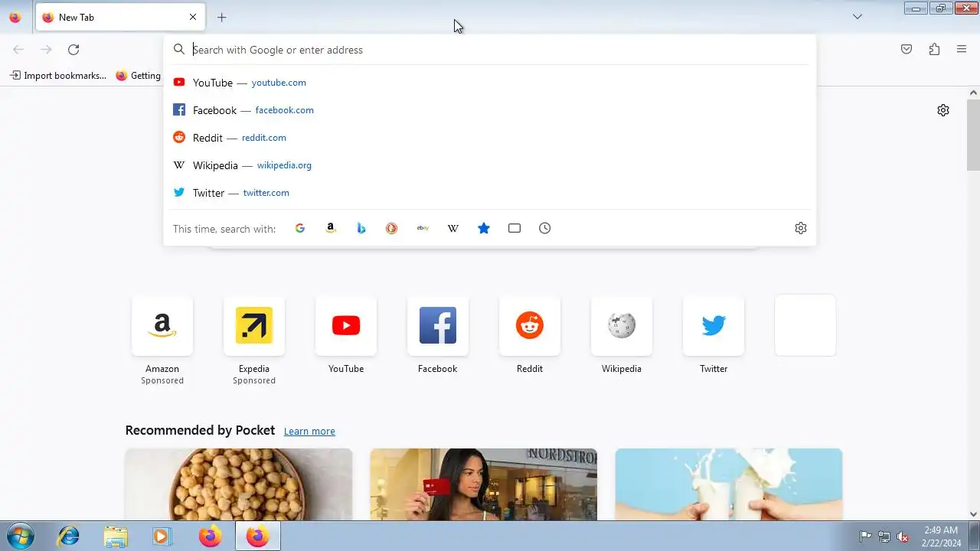Click the empty shortcut tile placeholder

click(805, 325)
